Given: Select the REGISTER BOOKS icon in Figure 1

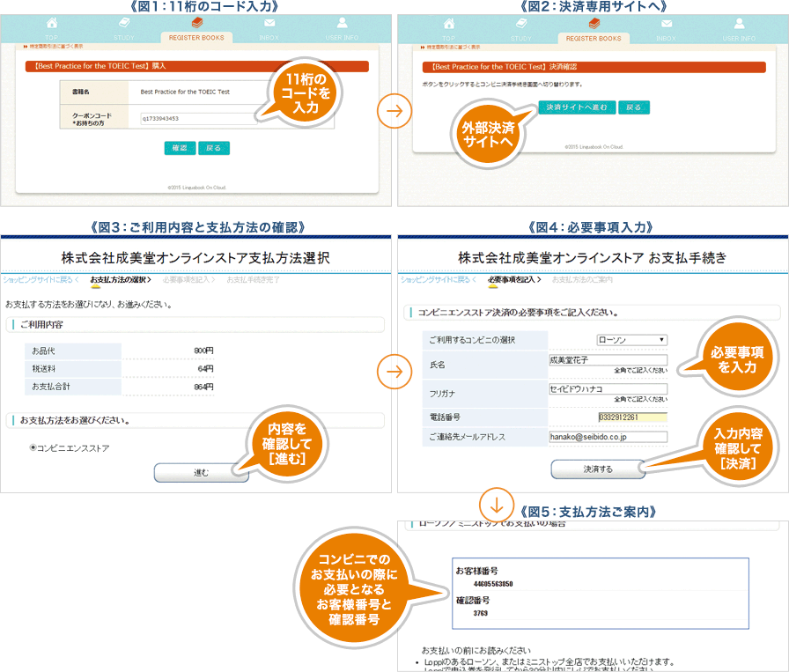Looking at the screenshot, I should 196,23.
